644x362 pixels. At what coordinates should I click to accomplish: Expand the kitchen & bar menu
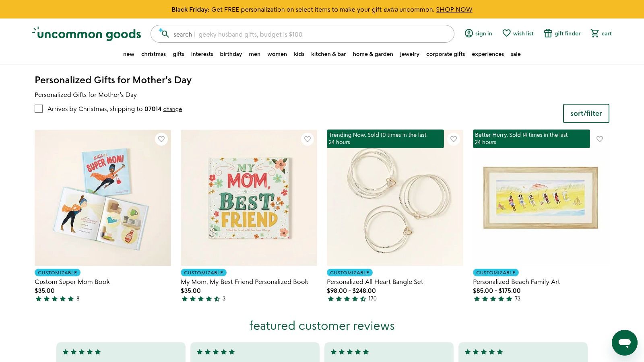(328, 54)
